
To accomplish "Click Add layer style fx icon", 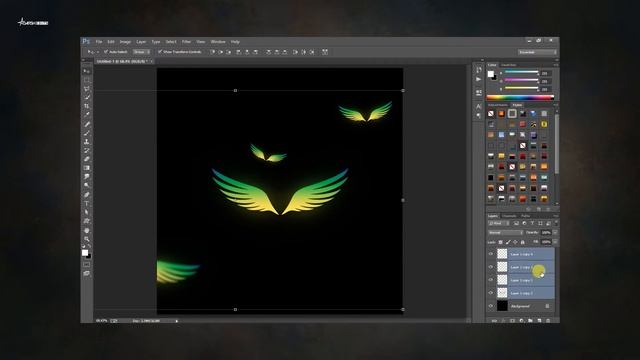I will pos(503,321).
